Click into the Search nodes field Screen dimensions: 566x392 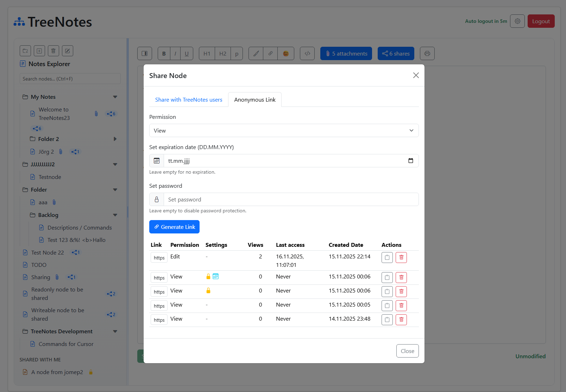pyautogui.click(x=70, y=78)
